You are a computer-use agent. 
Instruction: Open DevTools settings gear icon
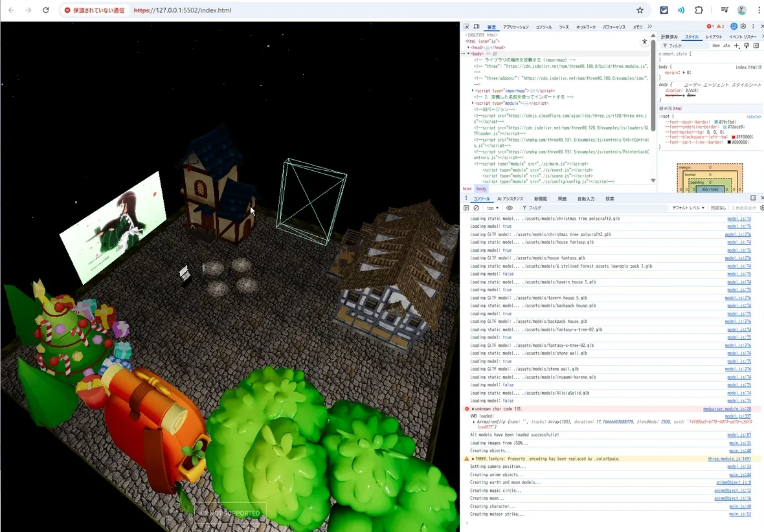tap(743, 27)
